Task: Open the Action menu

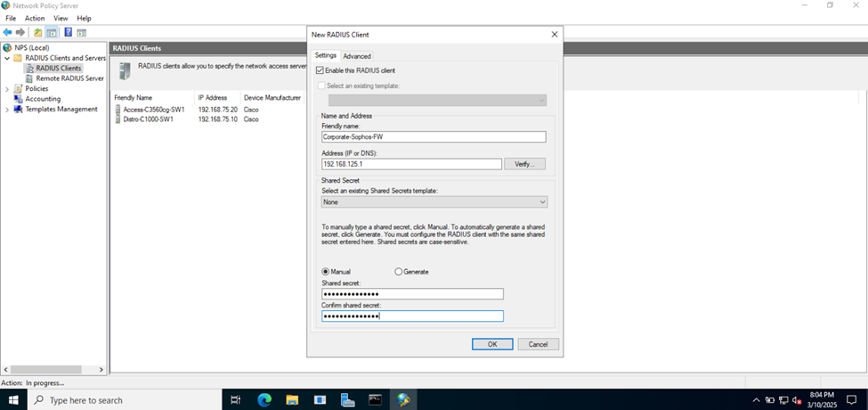Action: [35, 19]
